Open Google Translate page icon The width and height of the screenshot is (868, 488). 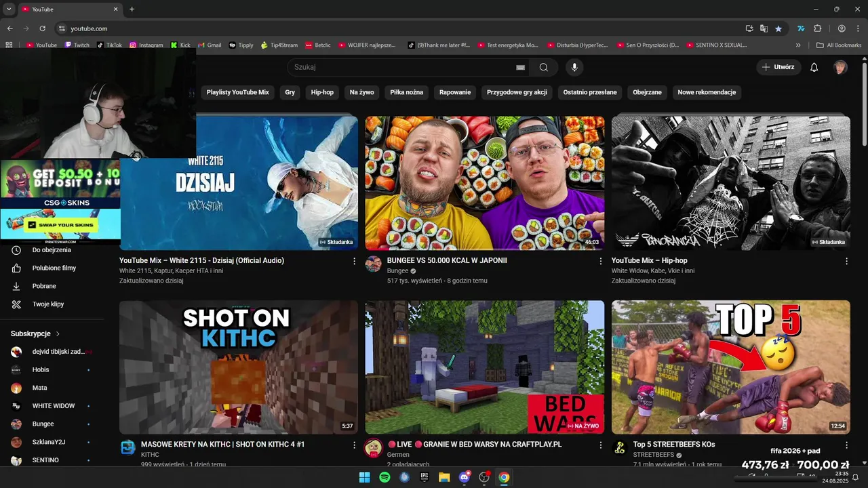(x=764, y=28)
